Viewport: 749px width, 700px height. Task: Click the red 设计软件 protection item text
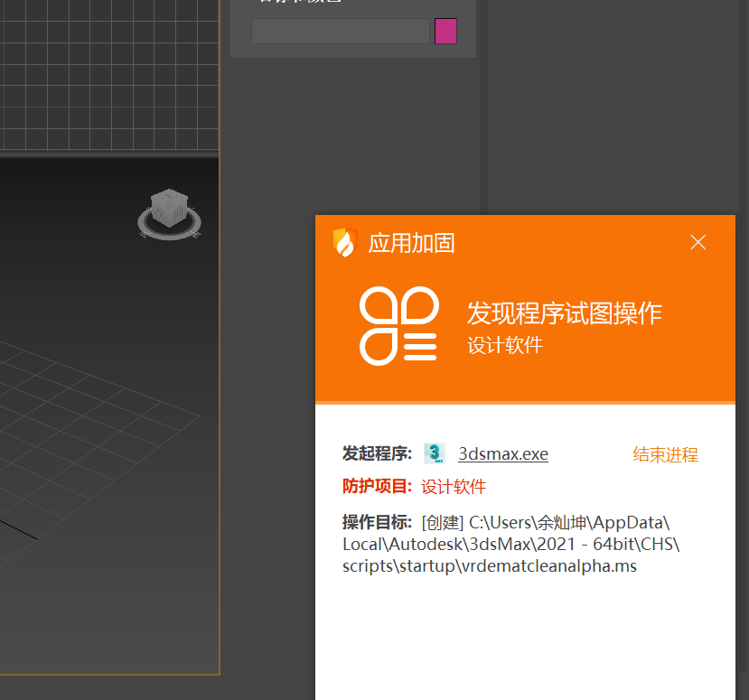[x=454, y=487]
